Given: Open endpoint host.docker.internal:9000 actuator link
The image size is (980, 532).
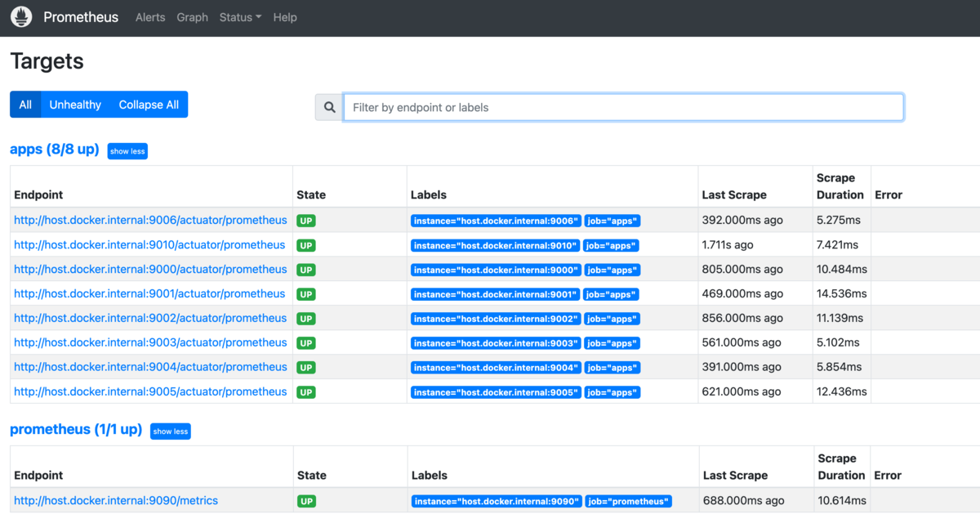Looking at the screenshot, I should [150, 269].
